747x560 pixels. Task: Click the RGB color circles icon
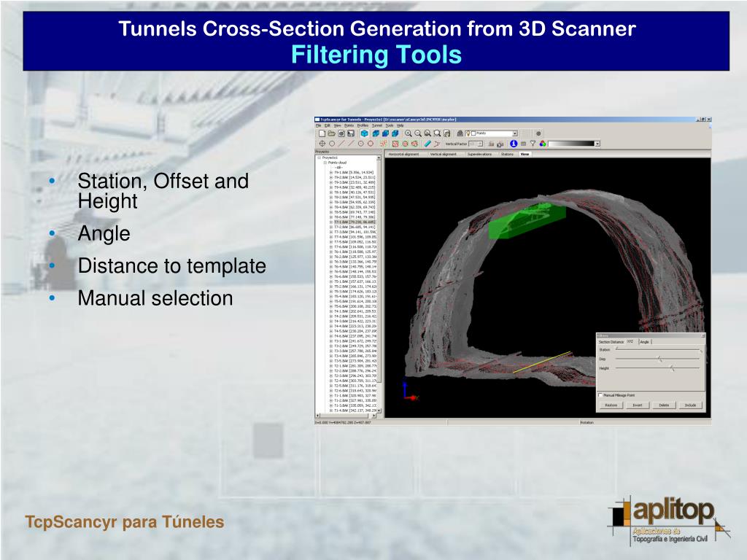tap(542, 144)
